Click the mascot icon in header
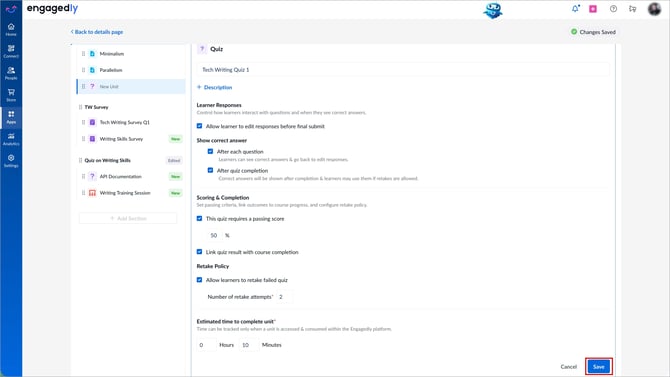 point(493,10)
